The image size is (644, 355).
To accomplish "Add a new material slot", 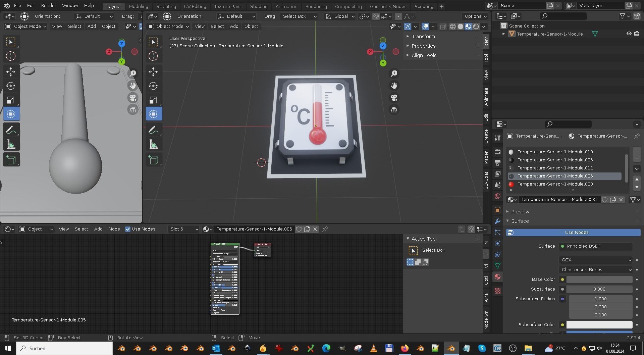I will [637, 150].
